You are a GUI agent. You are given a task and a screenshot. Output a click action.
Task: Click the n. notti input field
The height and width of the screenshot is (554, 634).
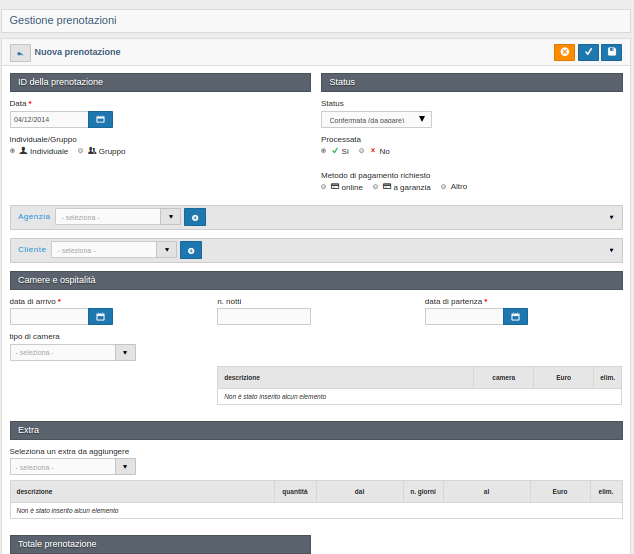point(264,317)
